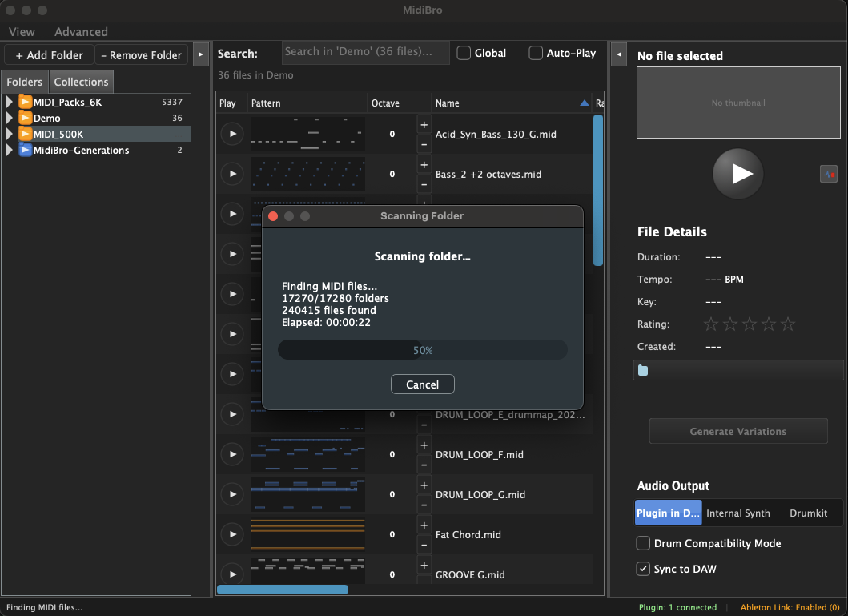848x616 pixels.
Task: Switch audio output to Drumkit
Action: click(x=808, y=513)
